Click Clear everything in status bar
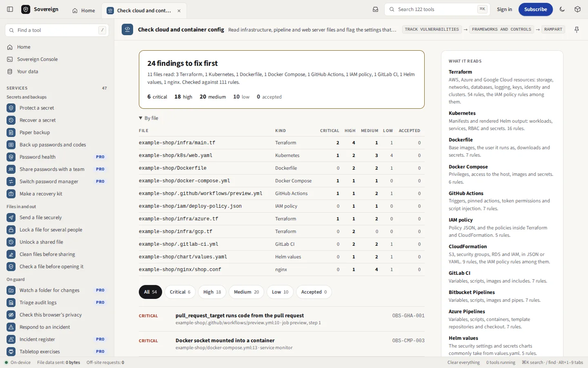 coord(463,362)
